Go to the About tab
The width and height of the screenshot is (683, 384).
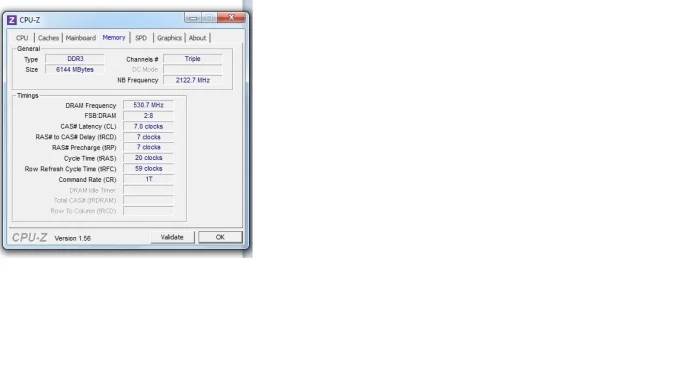point(197,38)
